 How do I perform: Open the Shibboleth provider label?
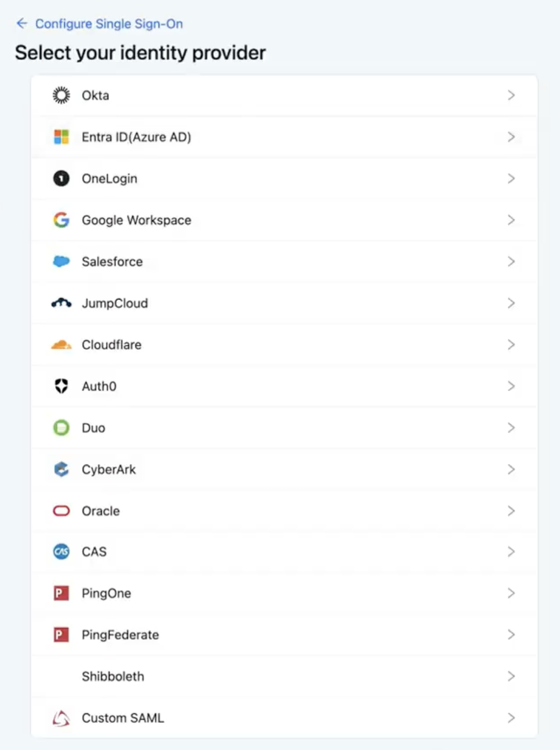[x=113, y=676]
